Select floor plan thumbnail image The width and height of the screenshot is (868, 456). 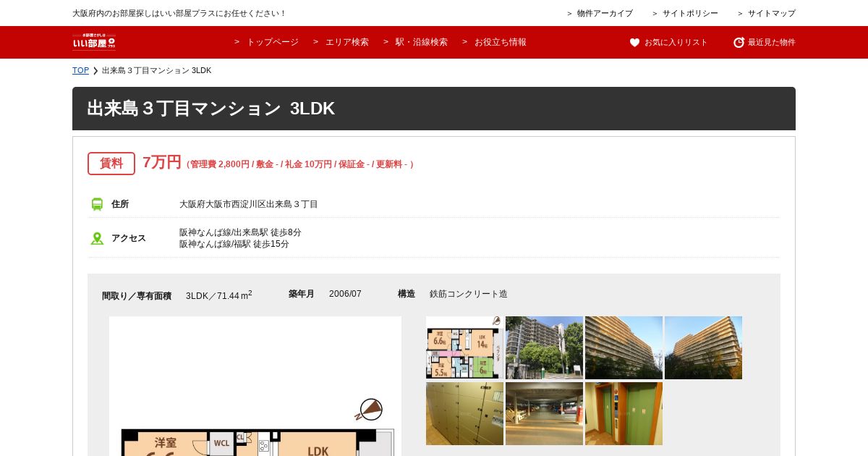point(464,347)
